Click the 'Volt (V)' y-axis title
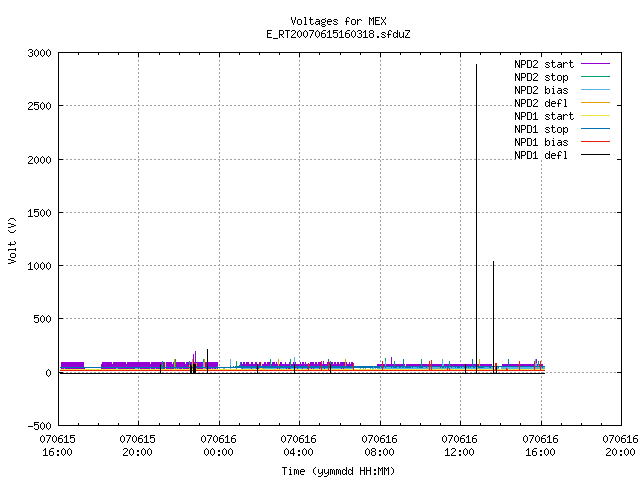The image size is (640, 480). (x=13, y=240)
